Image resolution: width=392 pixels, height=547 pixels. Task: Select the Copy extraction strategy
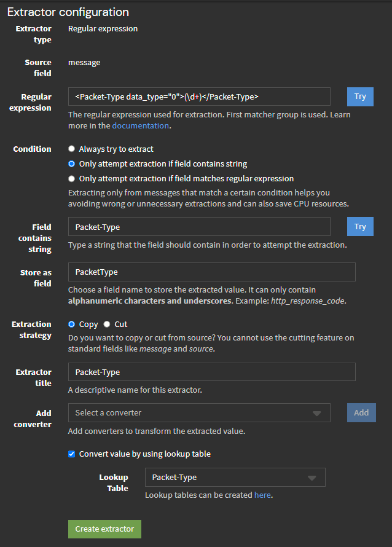[72, 324]
